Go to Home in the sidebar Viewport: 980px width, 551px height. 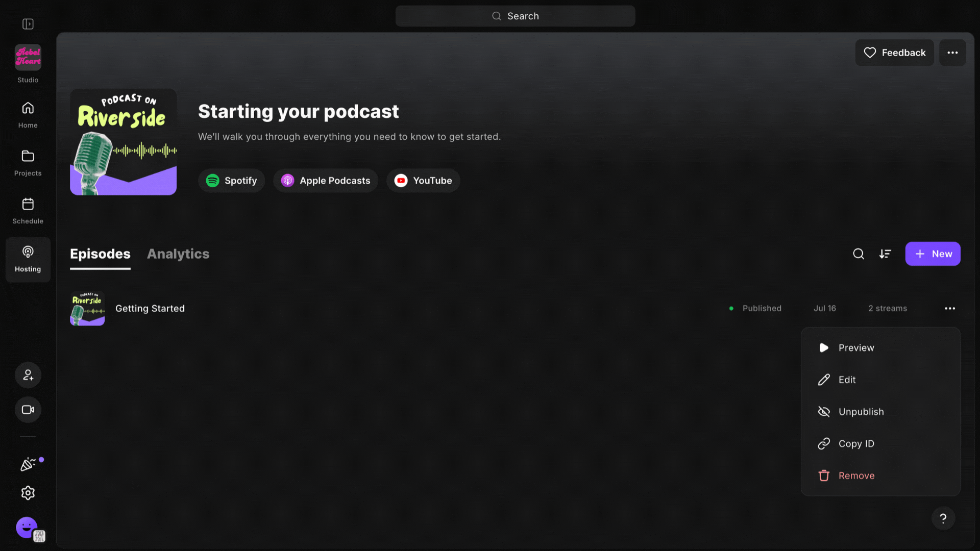point(28,115)
